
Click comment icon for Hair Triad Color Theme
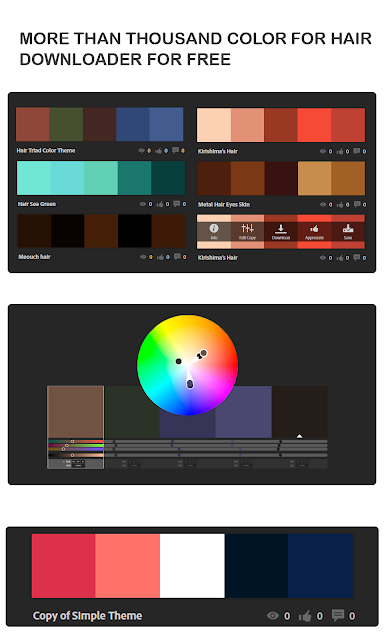[x=175, y=150]
